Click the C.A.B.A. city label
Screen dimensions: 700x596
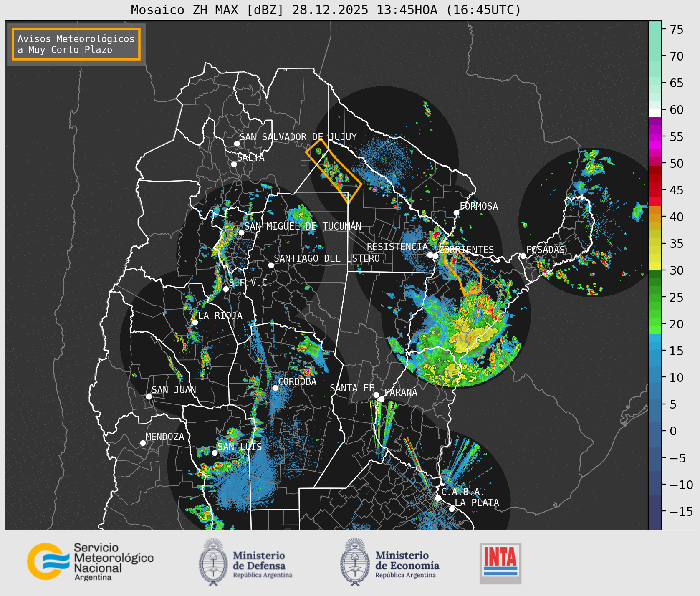tap(463, 492)
